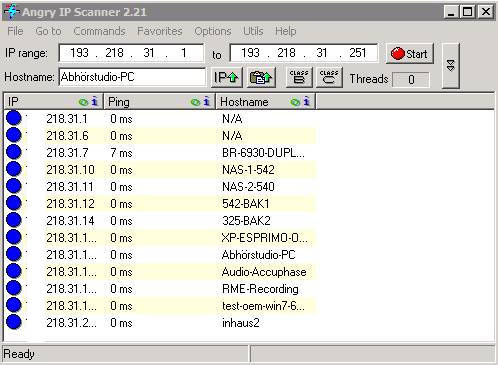The image size is (498, 365).
Task: Click the blue status dot for NAS-1-542 row
Action: pos(14,169)
